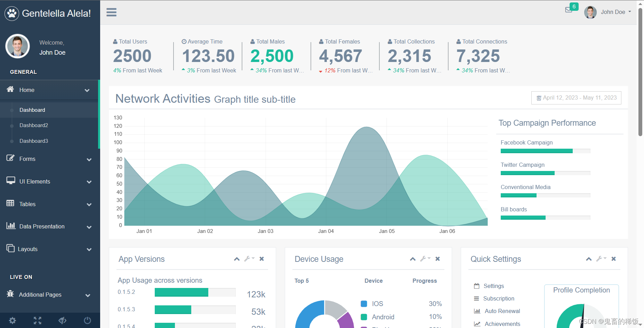Click the Tables grid icon in sidebar
This screenshot has width=644, height=328.
tap(10, 203)
